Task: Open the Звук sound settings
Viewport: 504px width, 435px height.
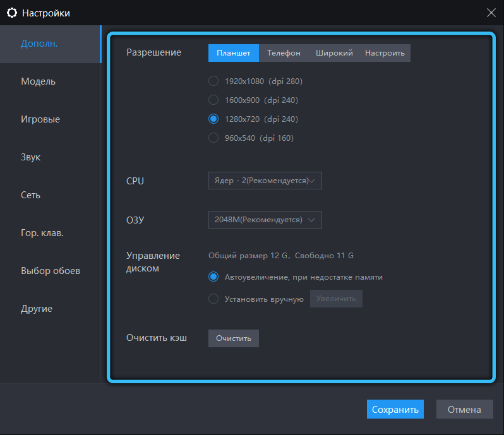Action: pos(30,157)
